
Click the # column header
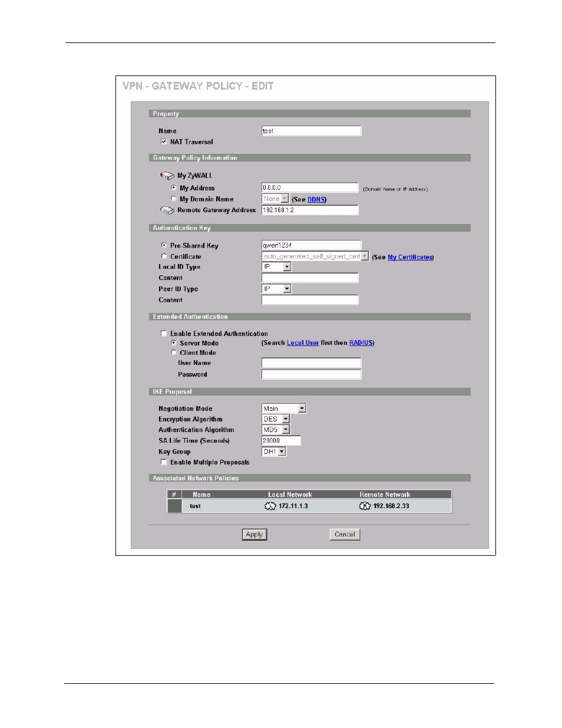[x=174, y=495]
